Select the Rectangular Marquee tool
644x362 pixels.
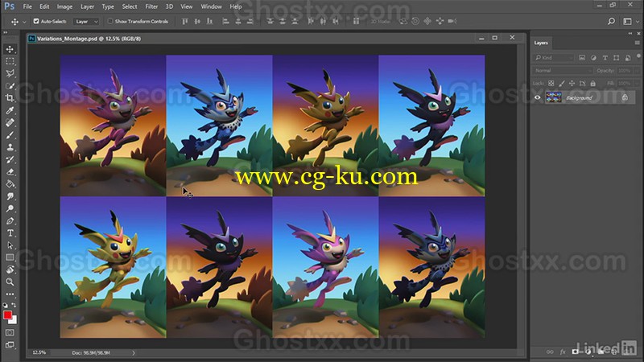[10, 62]
